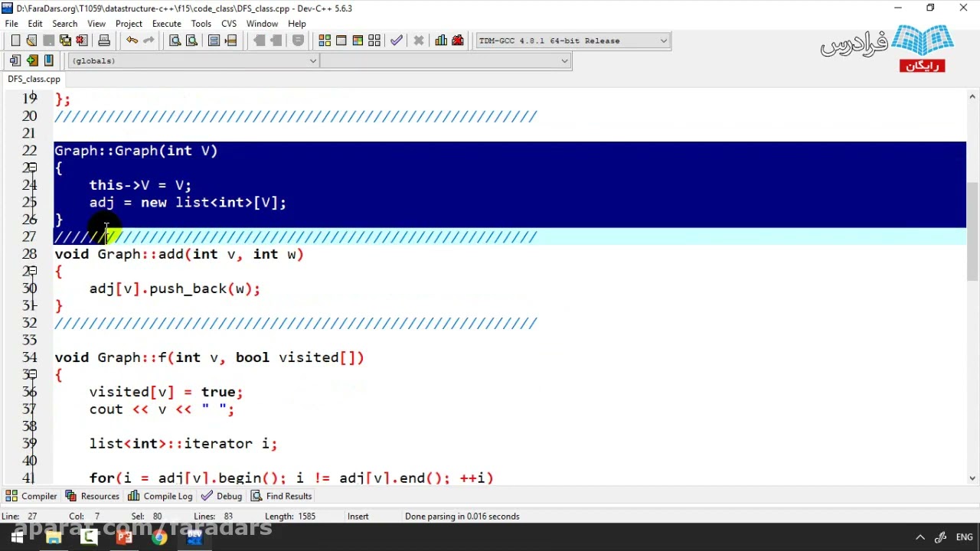Click the Profile analysis chart icon
This screenshot has height=551, width=980.
point(441,41)
